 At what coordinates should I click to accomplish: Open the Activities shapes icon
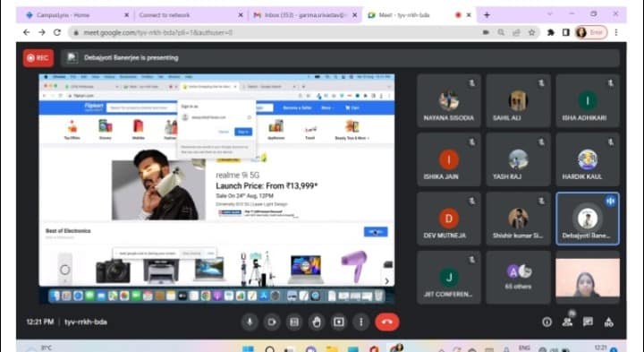pyautogui.click(x=609, y=322)
